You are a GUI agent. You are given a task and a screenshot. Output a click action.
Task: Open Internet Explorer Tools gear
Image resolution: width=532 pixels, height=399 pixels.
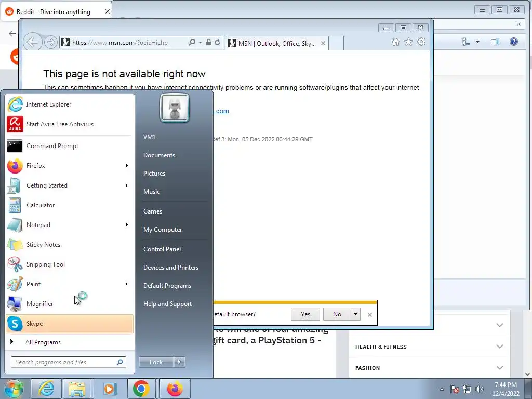pos(421,42)
